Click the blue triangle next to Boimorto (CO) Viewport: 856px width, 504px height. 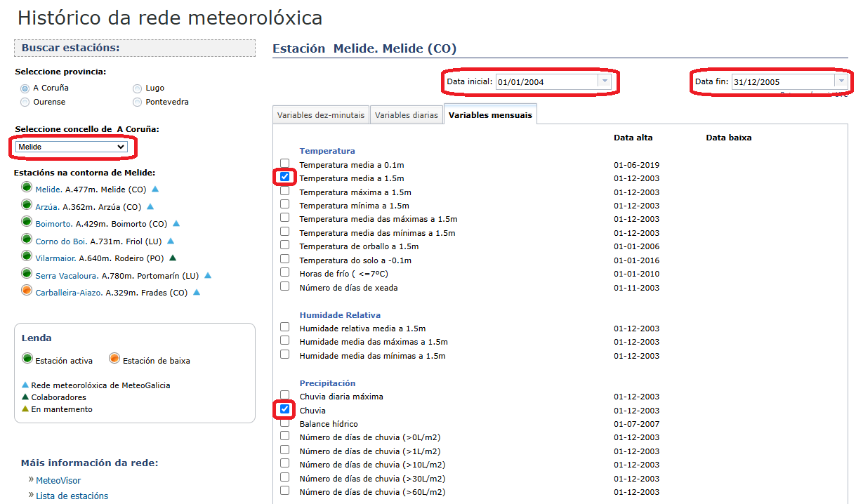(x=176, y=224)
